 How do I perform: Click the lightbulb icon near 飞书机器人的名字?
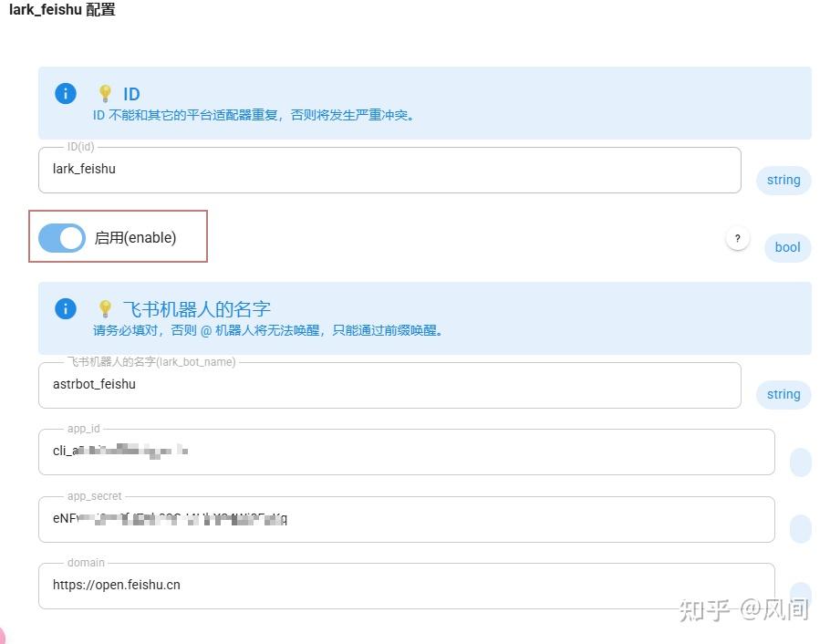[x=105, y=307]
